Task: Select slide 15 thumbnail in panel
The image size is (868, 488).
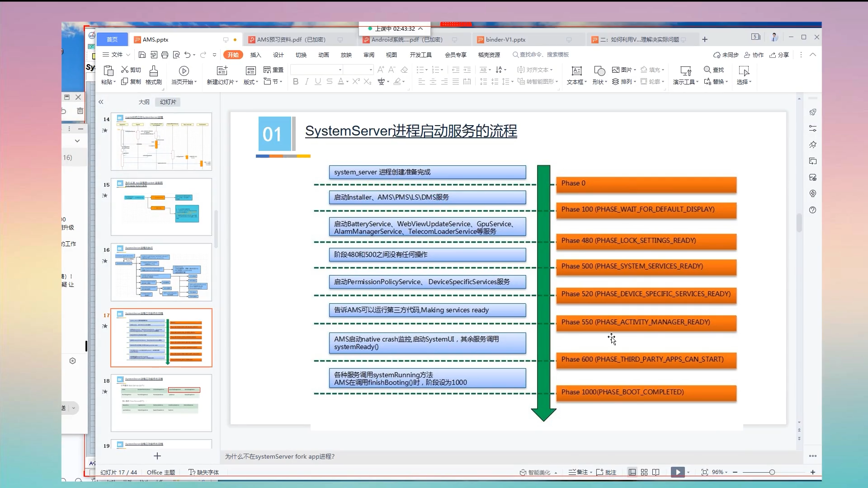Action: click(x=161, y=207)
